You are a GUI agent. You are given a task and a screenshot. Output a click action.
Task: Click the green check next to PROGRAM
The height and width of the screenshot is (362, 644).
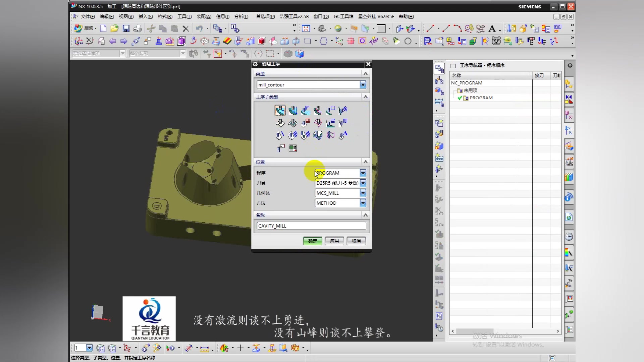[460, 98]
